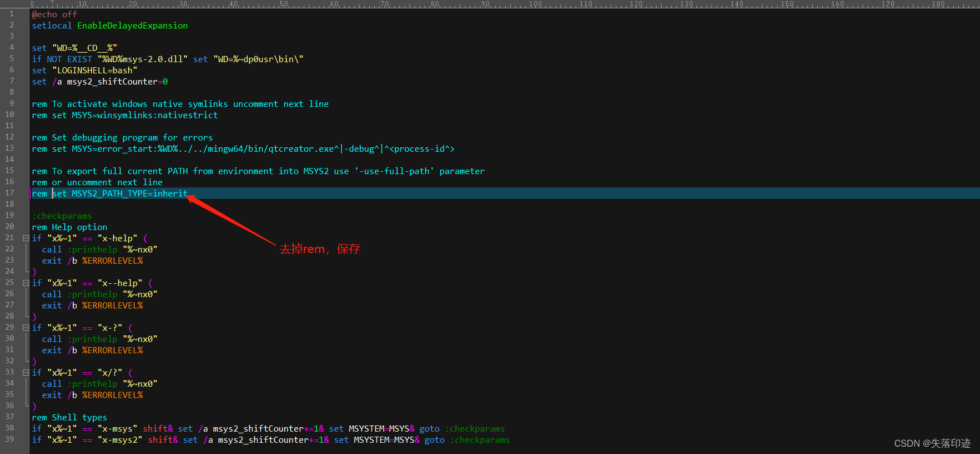Click 'EnableDelayedExpansion' on line 2
Image resolution: width=980 pixels, height=454 pixels.
click(x=133, y=26)
